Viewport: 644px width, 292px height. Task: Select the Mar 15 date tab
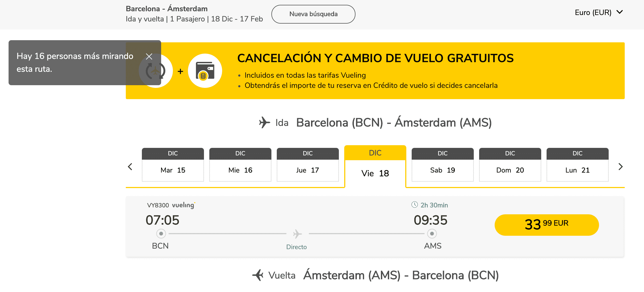(x=173, y=164)
